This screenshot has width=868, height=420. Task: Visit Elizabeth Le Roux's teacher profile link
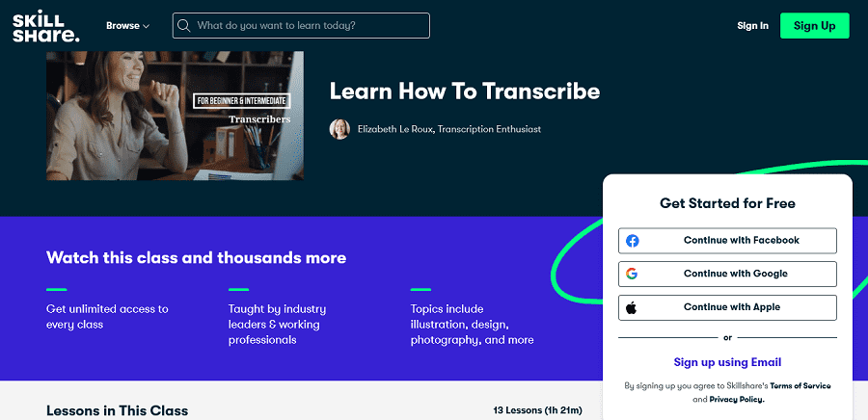pyautogui.click(x=448, y=129)
